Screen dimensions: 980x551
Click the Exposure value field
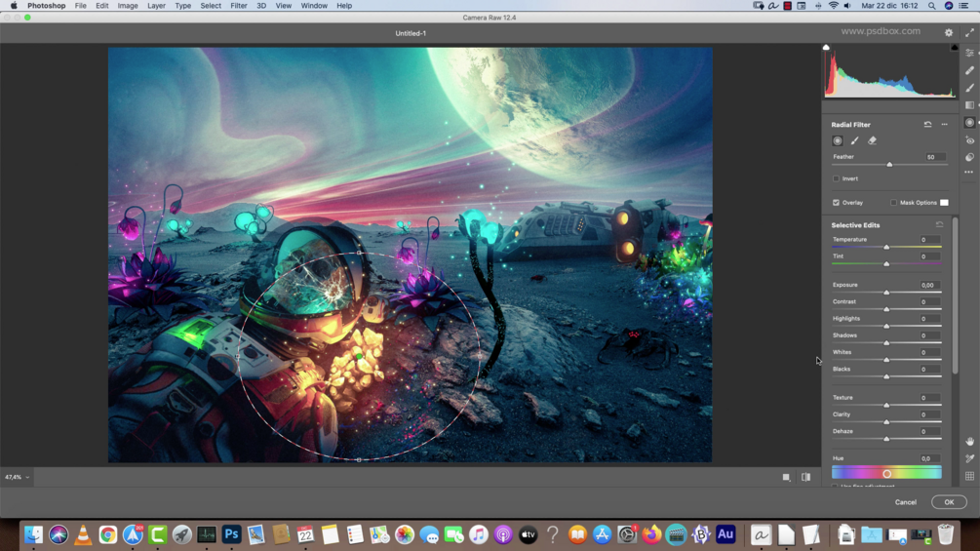click(928, 285)
